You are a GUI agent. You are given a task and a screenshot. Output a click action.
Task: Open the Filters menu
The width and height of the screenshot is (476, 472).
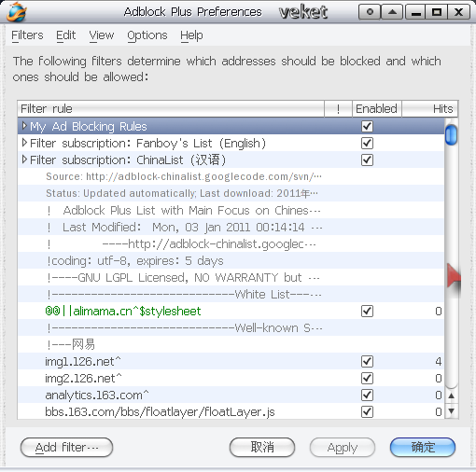tap(27, 35)
